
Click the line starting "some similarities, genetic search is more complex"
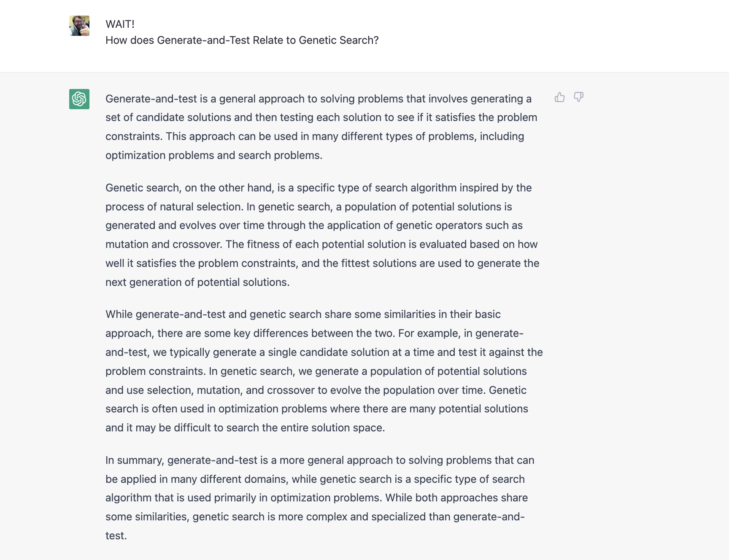coord(315,517)
